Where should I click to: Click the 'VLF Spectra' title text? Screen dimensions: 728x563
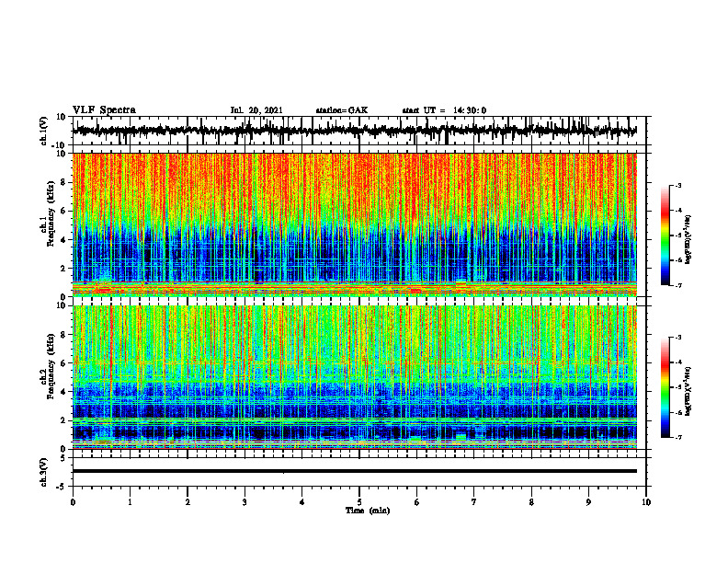[x=104, y=109]
